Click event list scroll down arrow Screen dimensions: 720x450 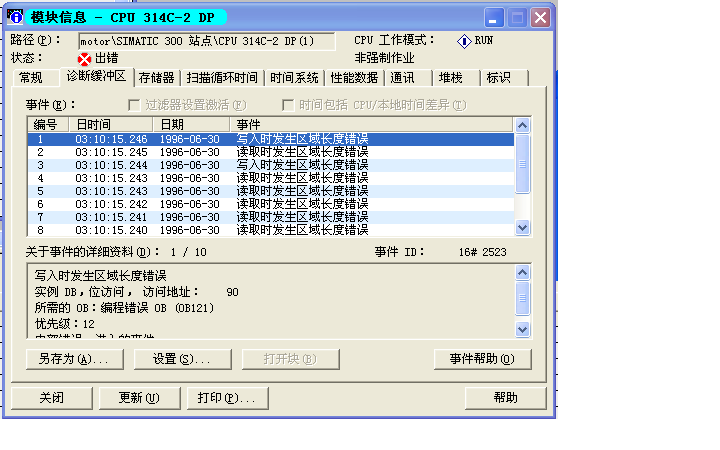coord(523,227)
